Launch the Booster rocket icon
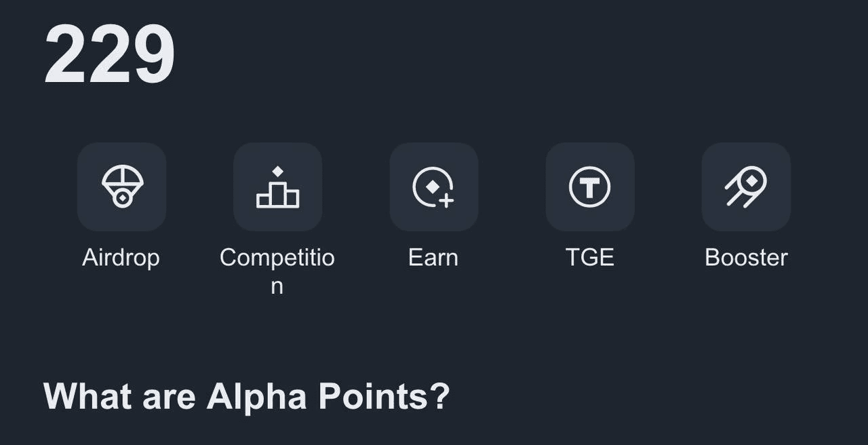868x445 pixels. point(746,187)
